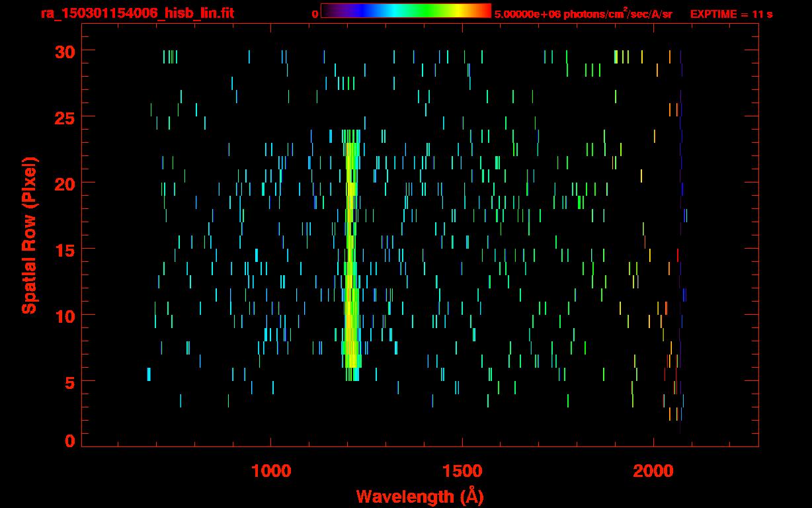The image size is (812, 508).
Task: Click the bright yellow emission line near 1216 Å
Action: (x=350, y=255)
